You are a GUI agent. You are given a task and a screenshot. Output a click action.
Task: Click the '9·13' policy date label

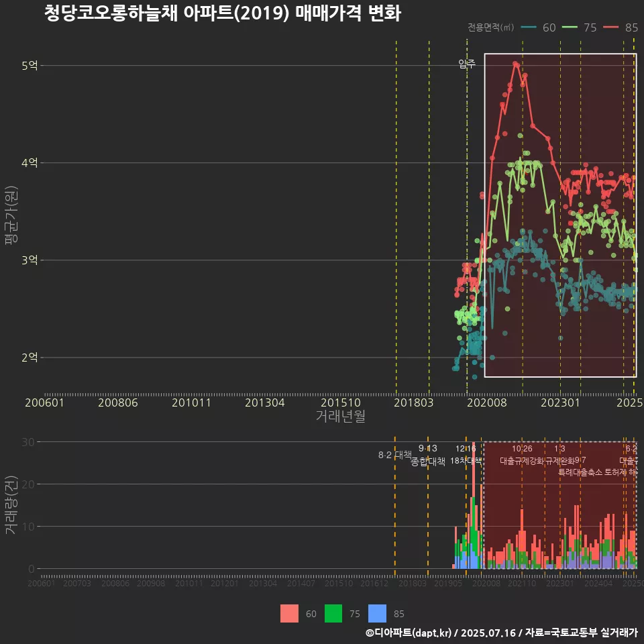[427, 449]
